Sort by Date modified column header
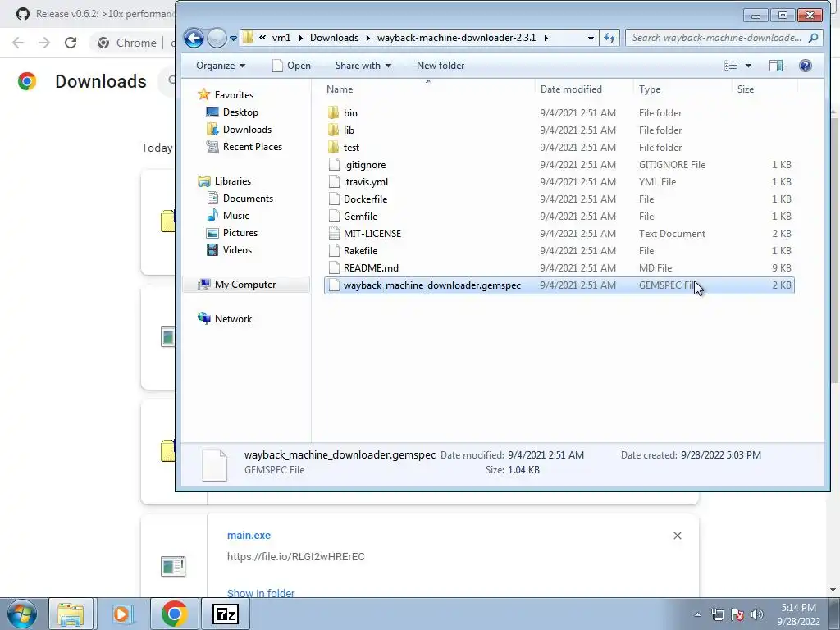This screenshot has width=840, height=630. pyautogui.click(x=584, y=89)
